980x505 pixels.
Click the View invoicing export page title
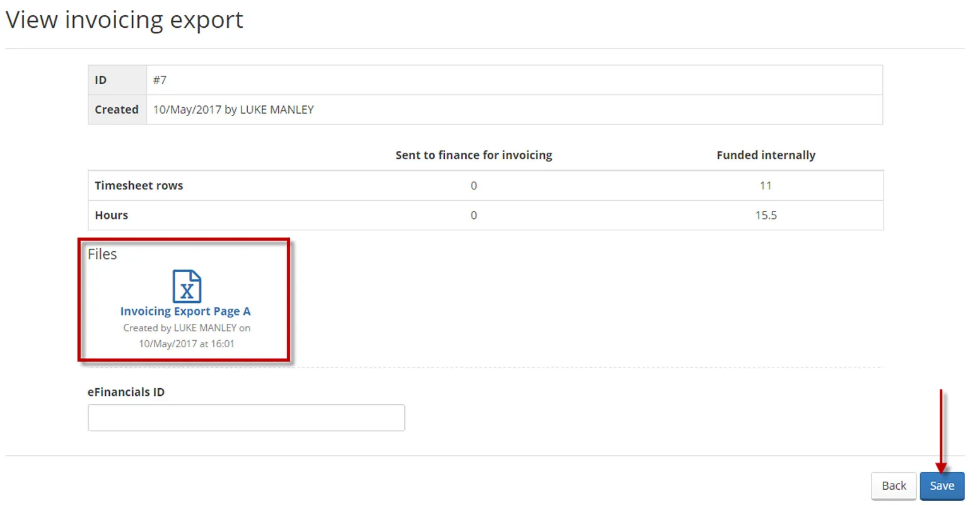(x=124, y=20)
